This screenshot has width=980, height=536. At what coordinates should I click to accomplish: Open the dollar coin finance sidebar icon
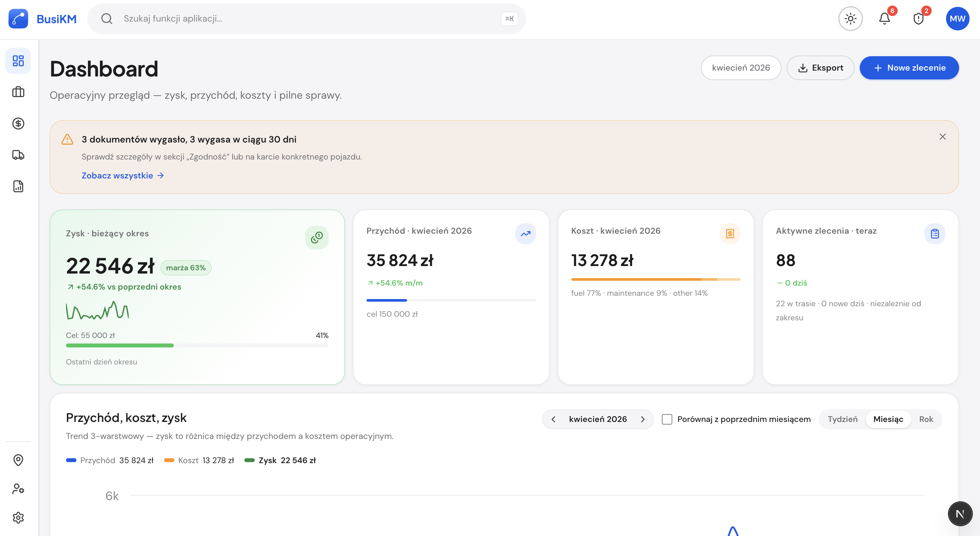[18, 123]
